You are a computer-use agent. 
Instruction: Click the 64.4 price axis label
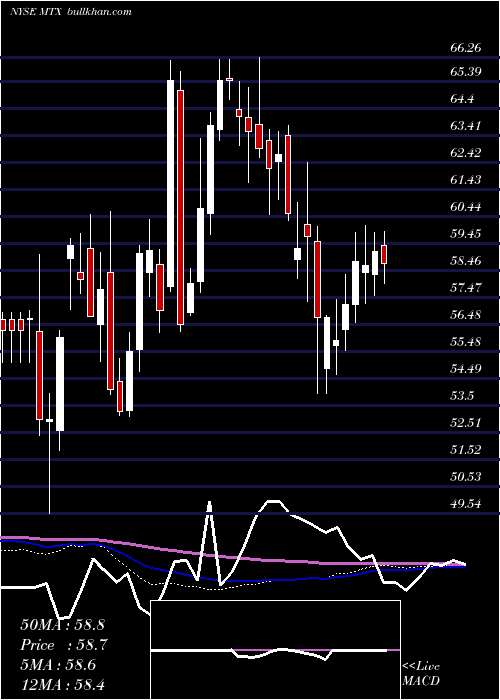(x=462, y=99)
